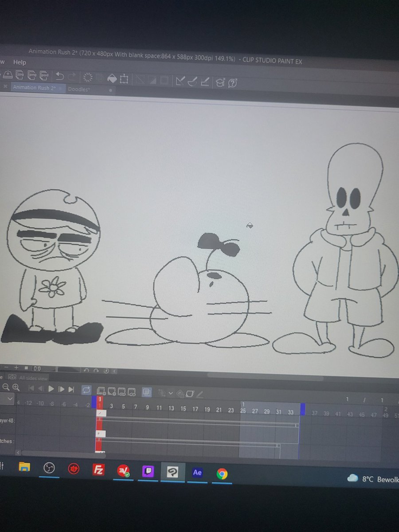399x532 pixels.
Task: Rotate canvas left icon under canvas
Action: 86,370
